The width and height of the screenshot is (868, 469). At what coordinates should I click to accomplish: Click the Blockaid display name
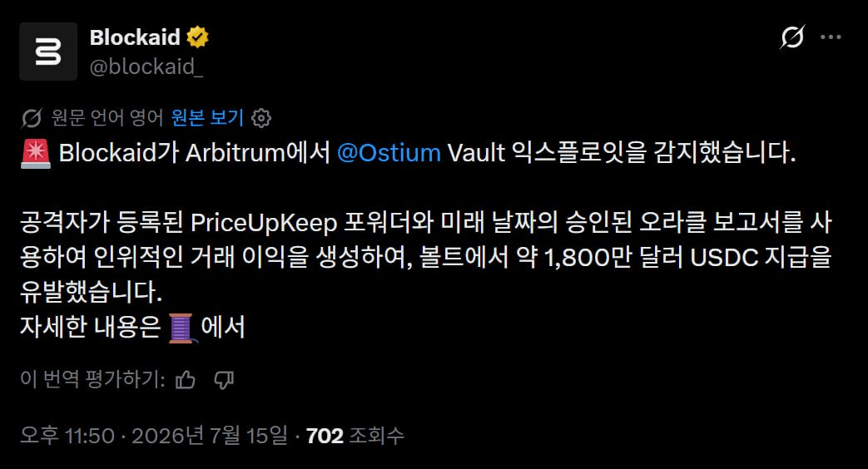click(x=135, y=37)
